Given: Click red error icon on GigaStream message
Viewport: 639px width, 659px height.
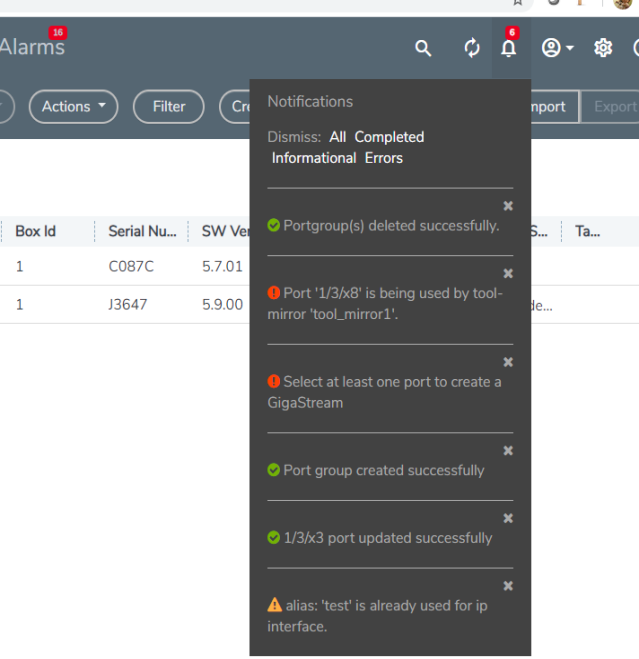Looking at the screenshot, I should point(274,381).
